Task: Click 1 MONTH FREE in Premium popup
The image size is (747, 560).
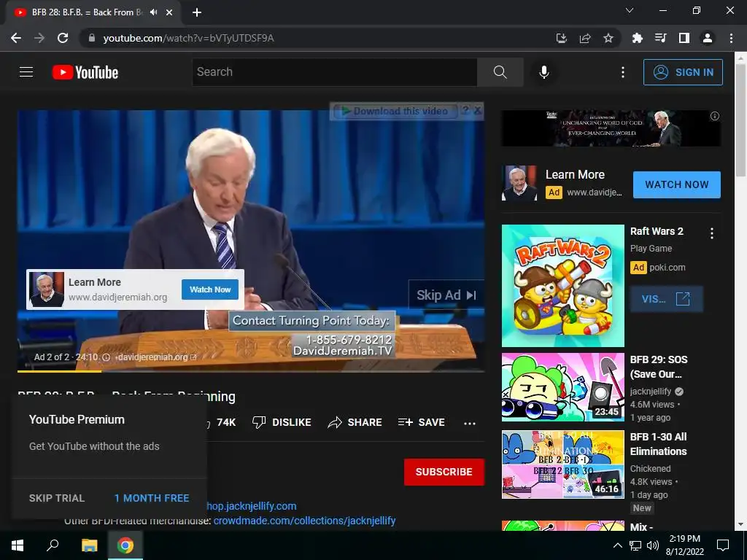Action: click(152, 498)
